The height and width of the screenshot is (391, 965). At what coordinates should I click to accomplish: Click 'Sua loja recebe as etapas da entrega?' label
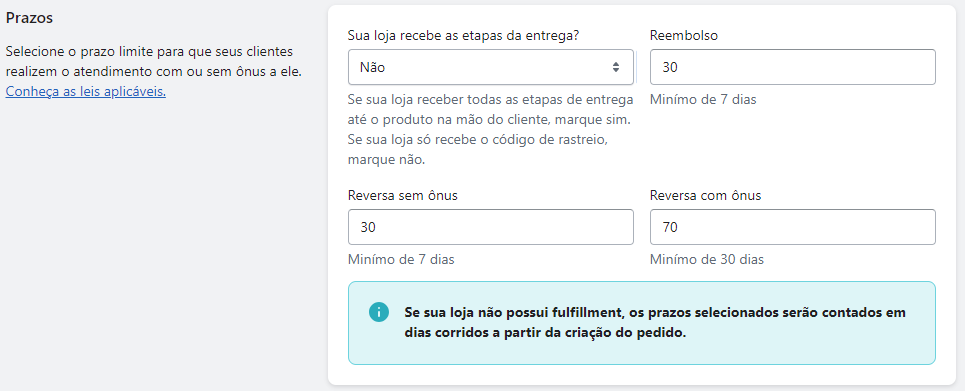(463, 36)
